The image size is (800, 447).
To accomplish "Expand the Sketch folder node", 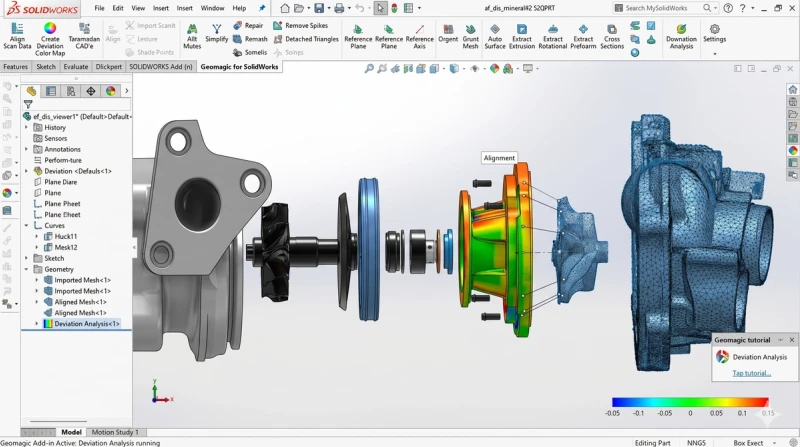I will 27,258.
